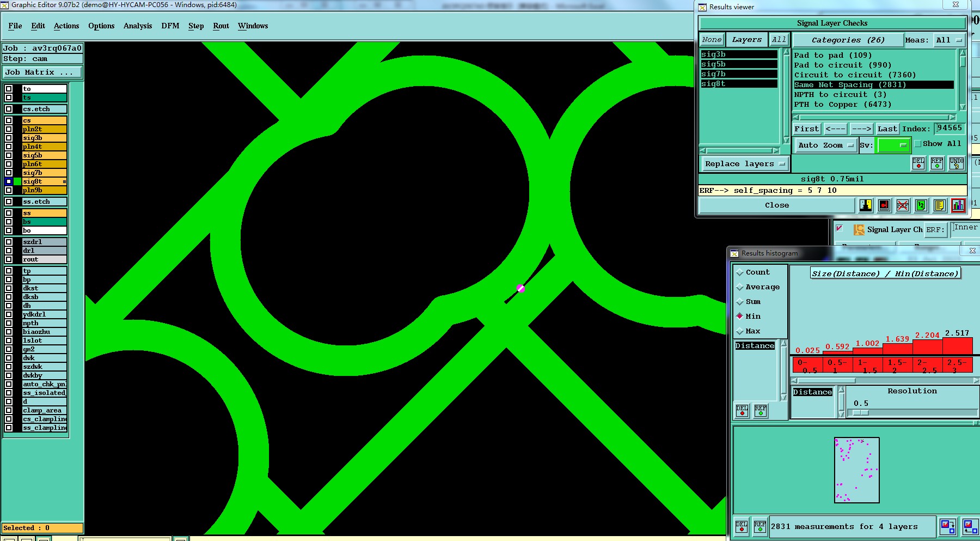Select the Count radio option
This screenshot has width=980, height=541.
click(740, 272)
